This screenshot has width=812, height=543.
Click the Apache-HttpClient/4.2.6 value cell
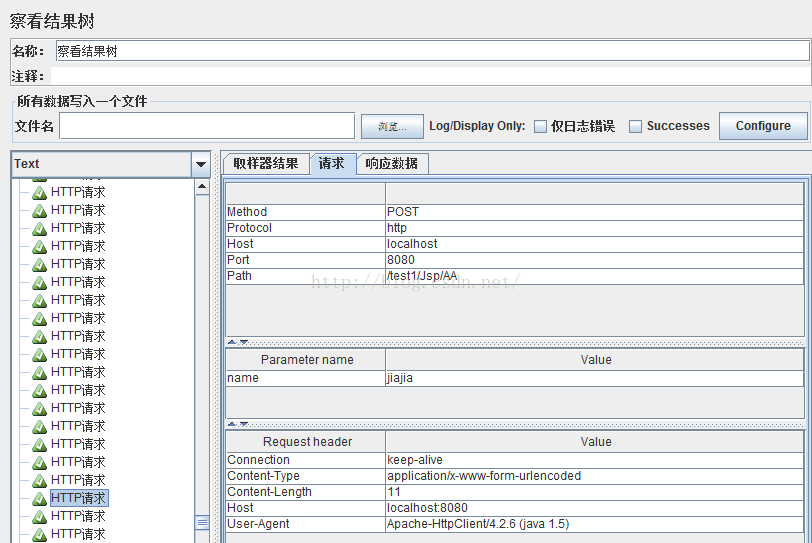tap(594, 524)
